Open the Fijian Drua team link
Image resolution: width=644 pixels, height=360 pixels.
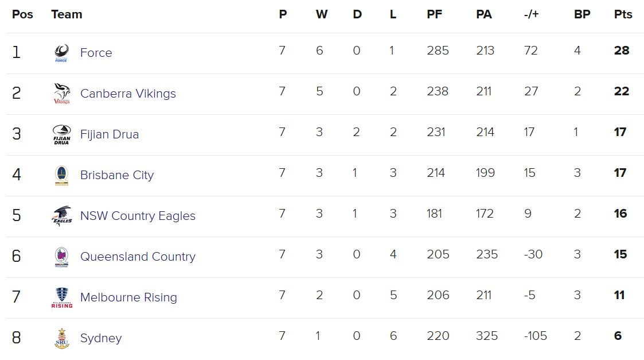click(110, 134)
